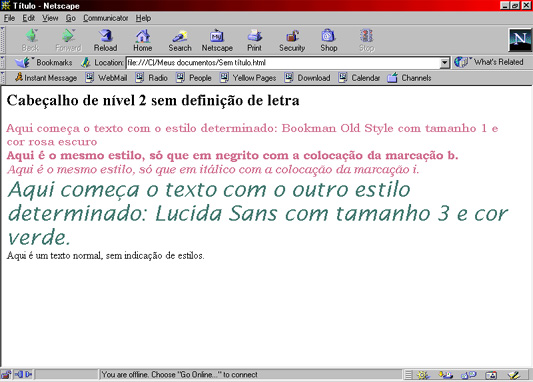Open the View menu

click(x=50, y=18)
